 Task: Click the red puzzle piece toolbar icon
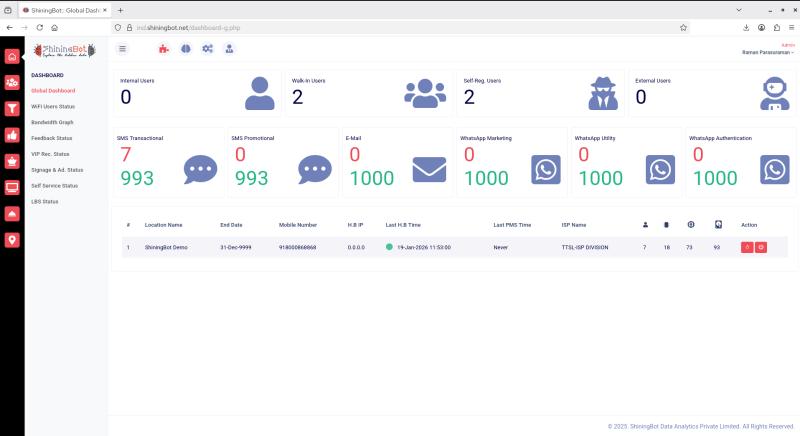pos(164,48)
